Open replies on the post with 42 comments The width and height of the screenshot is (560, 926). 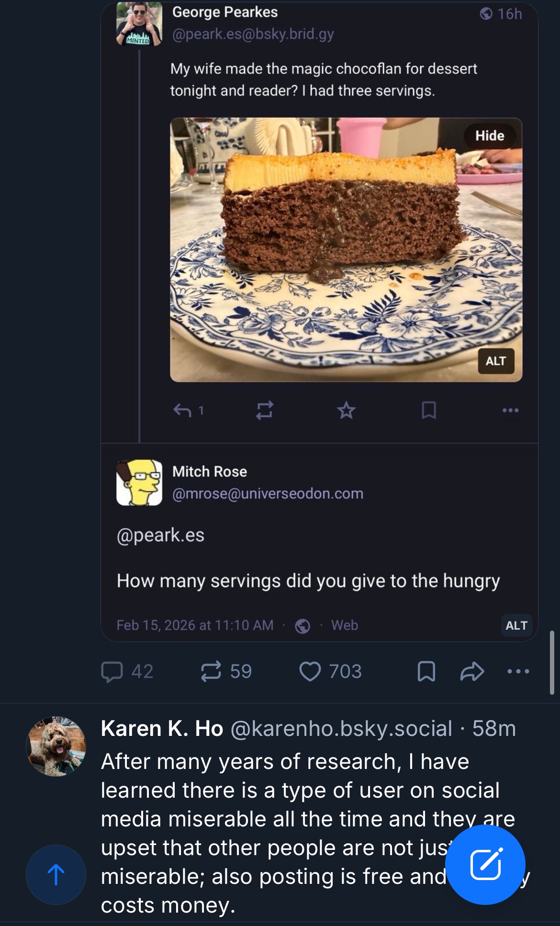coord(112,671)
